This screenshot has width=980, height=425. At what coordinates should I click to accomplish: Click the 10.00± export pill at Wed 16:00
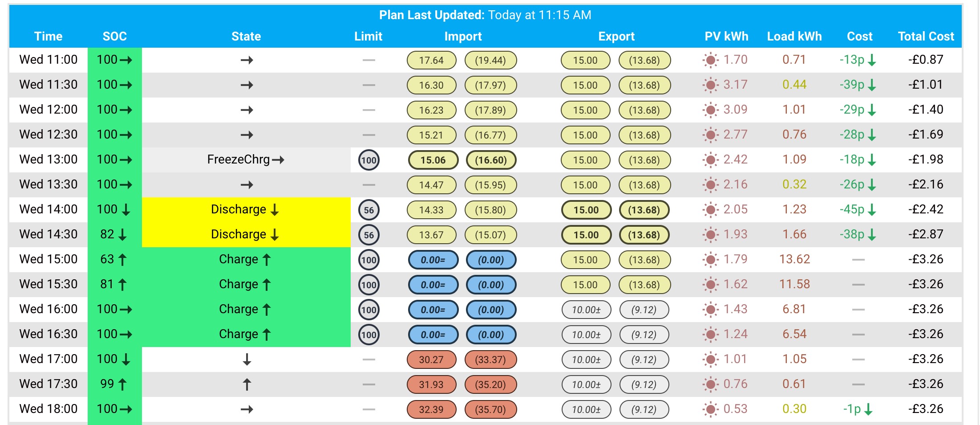(x=586, y=310)
